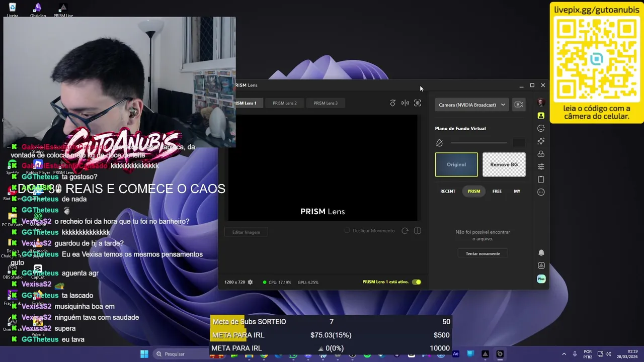Click the background blur disabled icon

(439, 143)
